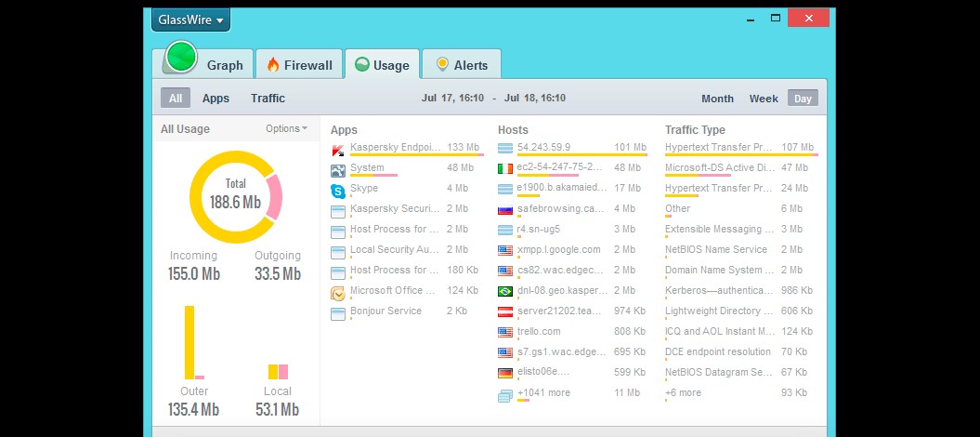Screen dimensions: 980x437
Task: Click the pink outgoing segment of donut chart
Action: coord(274,197)
